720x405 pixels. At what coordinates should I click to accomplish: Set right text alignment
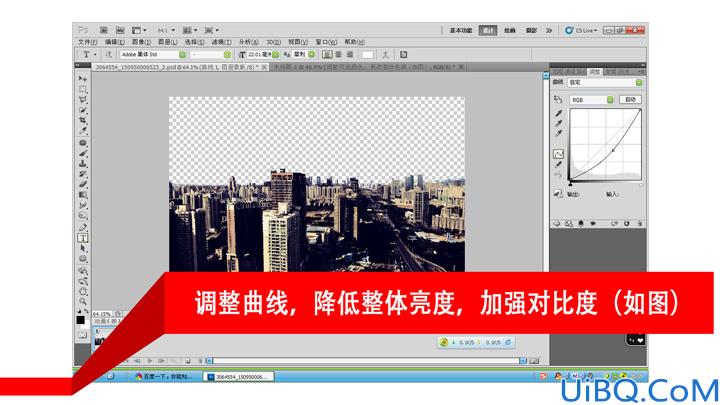pos(350,55)
